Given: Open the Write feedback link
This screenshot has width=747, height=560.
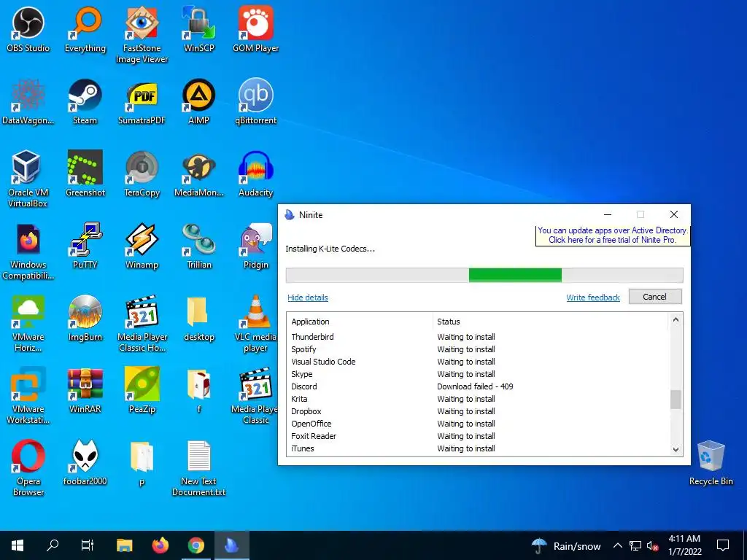Looking at the screenshot, I should pyautogui.click(x=593, y=297).
